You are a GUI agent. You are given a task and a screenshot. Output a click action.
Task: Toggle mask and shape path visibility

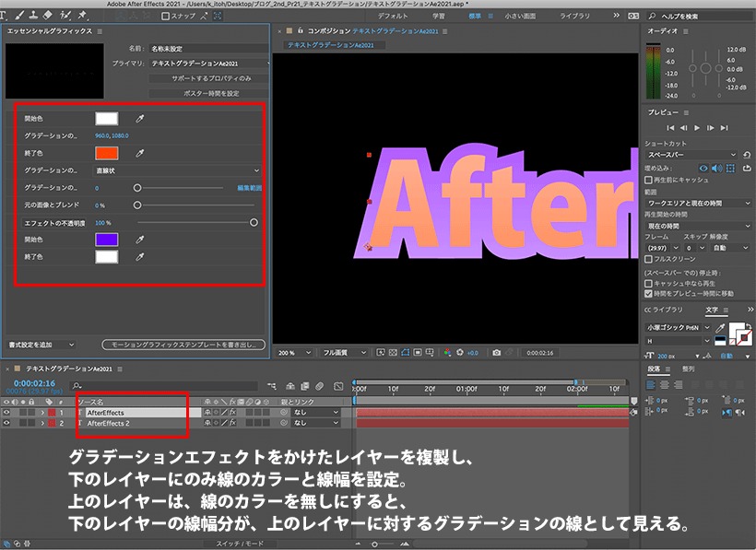tap(405, 353)
